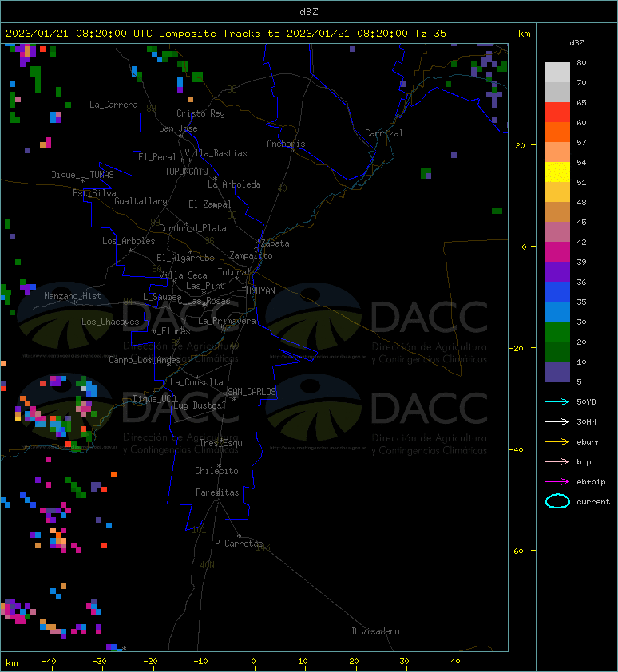The width and height of the screenshot is (618, 672).
Task: Click the Gualtallary label on map
Action: pyautogui.click(x=141, y=201)
